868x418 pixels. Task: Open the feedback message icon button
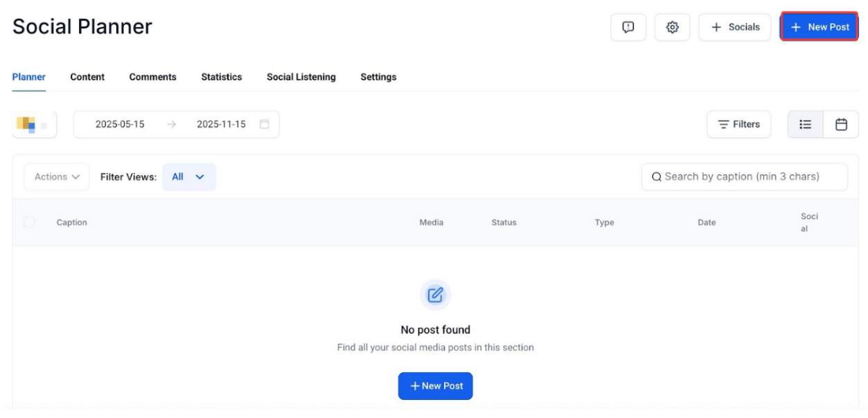628,27
